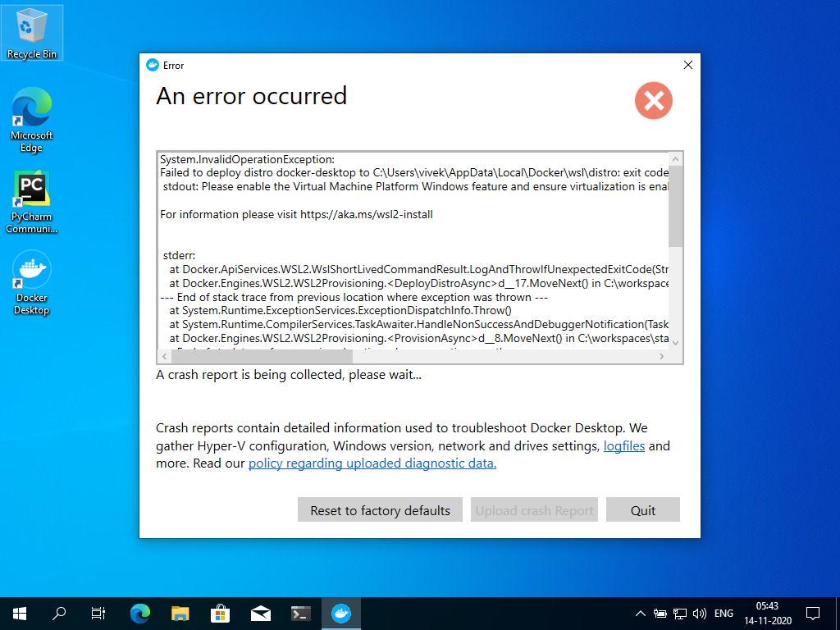The width and height of the screenshot is (840, 630).
Task: Select the Docker Desktop desktop shortcut
Action: (32, 283)
